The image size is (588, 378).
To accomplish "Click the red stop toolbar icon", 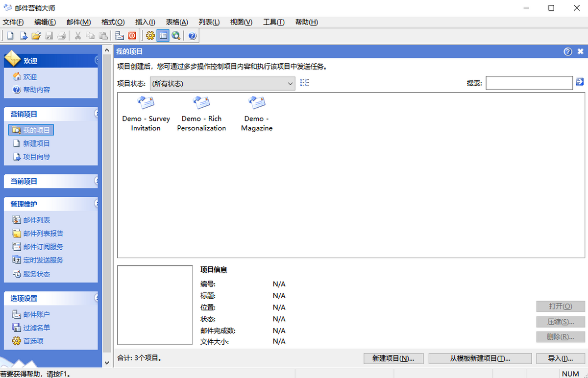I will coord(132,36).
